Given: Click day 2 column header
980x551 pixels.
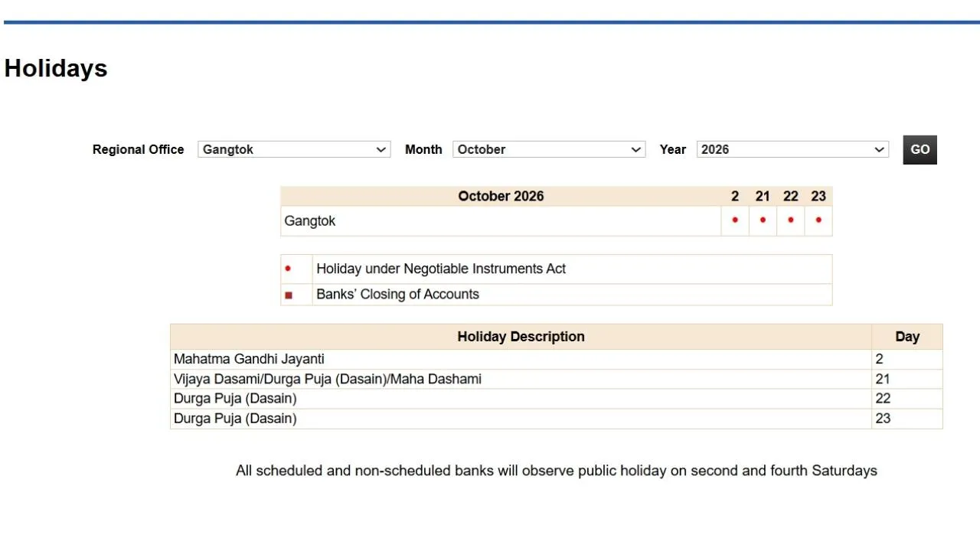Looking at the screenshot, I should [x=735, y=196].
